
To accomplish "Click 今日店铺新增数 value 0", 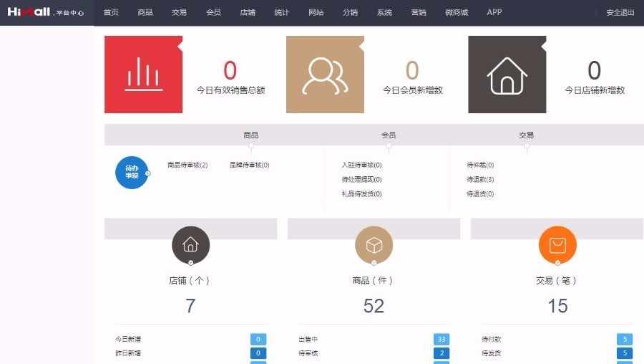I will pyautogui.click(x=595, y=70).
